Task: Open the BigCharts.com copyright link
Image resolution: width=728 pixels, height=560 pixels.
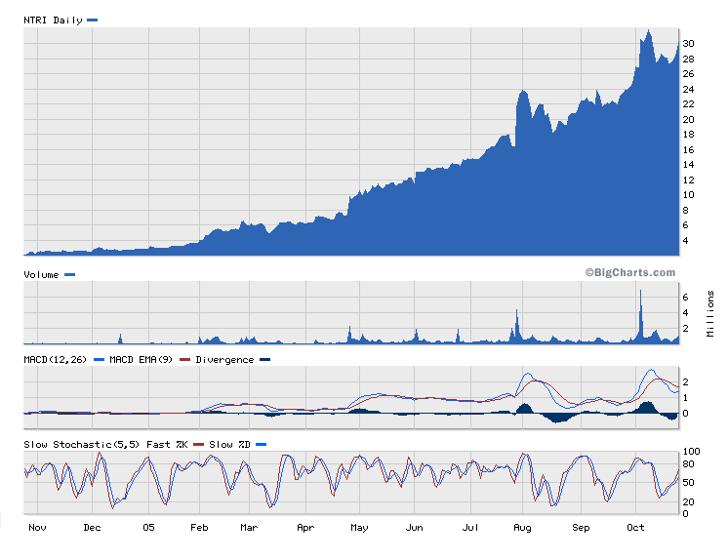Action: [630, 273]
